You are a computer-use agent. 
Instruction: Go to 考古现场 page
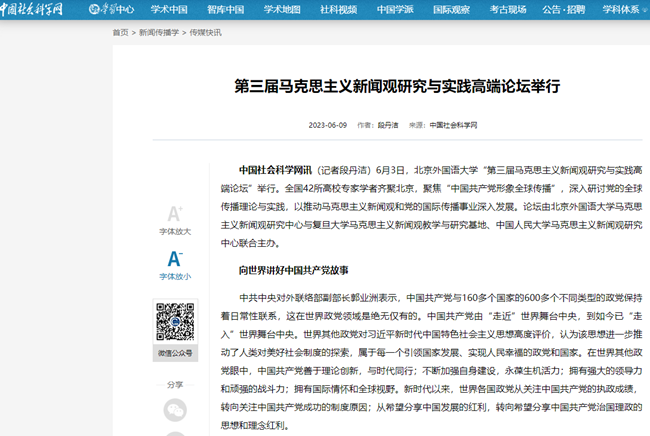[508, 9]
